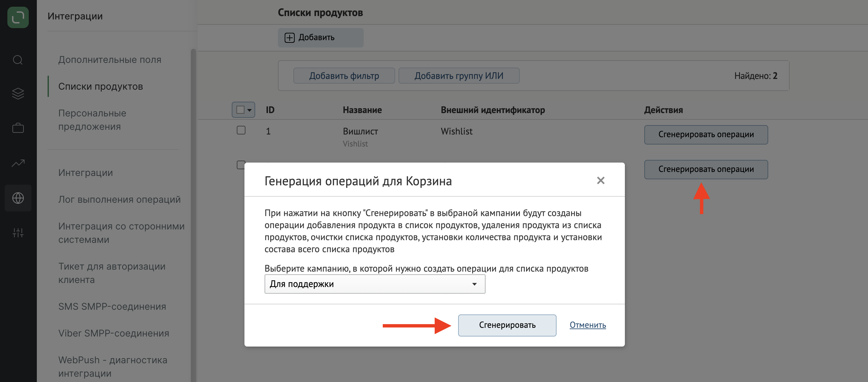This screenshot has height=382, width=868.
Task: Click the Отменить link
Action: 587,325
